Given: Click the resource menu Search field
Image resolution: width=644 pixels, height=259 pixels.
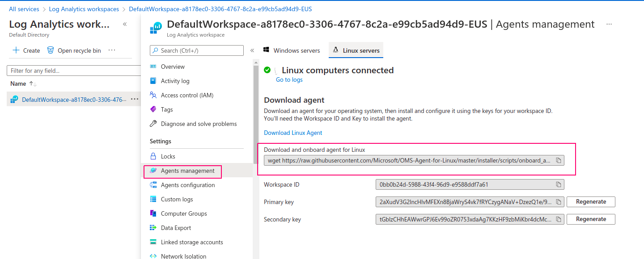Looking at the screenshot, I should (x=197, y=50).
